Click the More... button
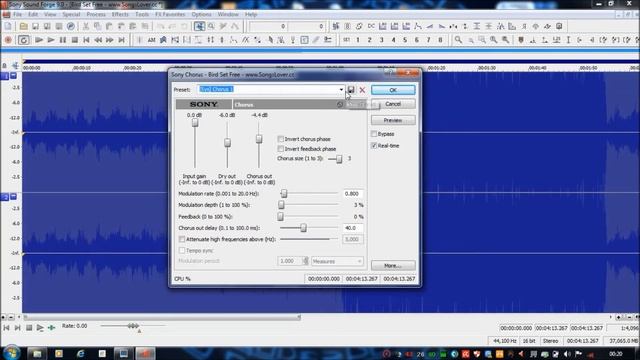 393,266
